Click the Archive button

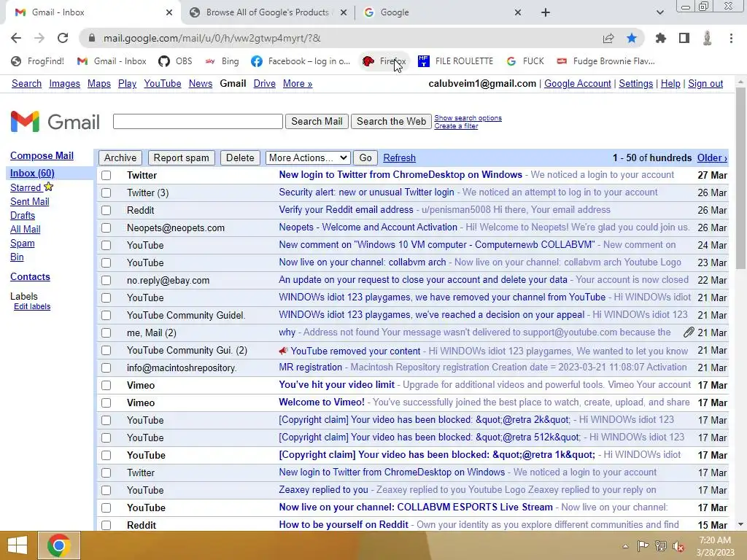pyautogui.click(x=120, y=157)
